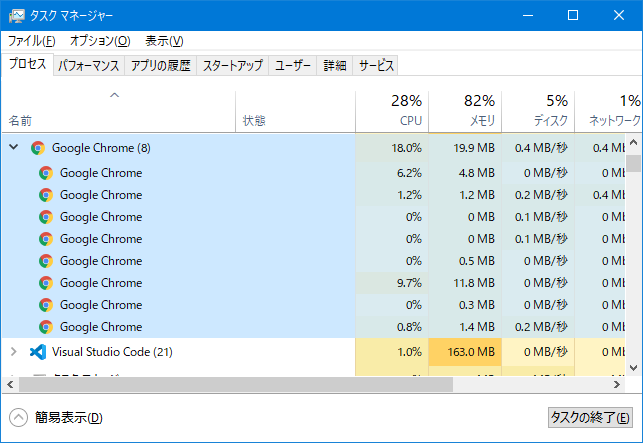This screenshot has height=443, width=643.
Task: Switch to the アプリの履歴 tab
Action: [160, 66]
